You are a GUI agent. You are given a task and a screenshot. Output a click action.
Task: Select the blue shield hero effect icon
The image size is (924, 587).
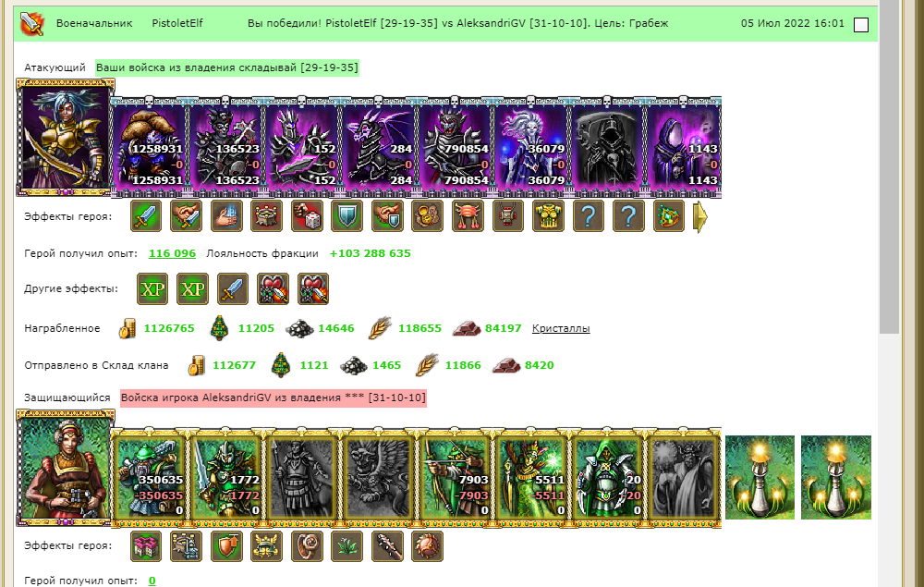[347, 216]
